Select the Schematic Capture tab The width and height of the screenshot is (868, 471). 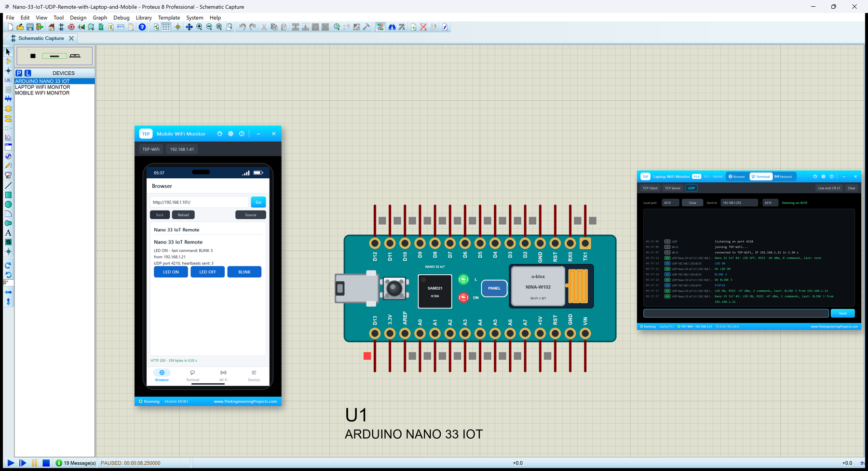tap(41, 38)
